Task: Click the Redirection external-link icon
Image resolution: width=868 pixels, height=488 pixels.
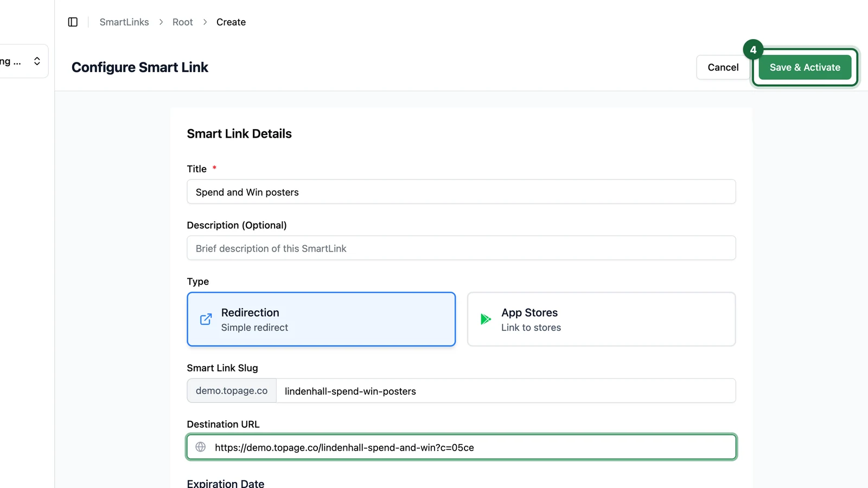Action: pyautogui.click(x=206, y=319)
